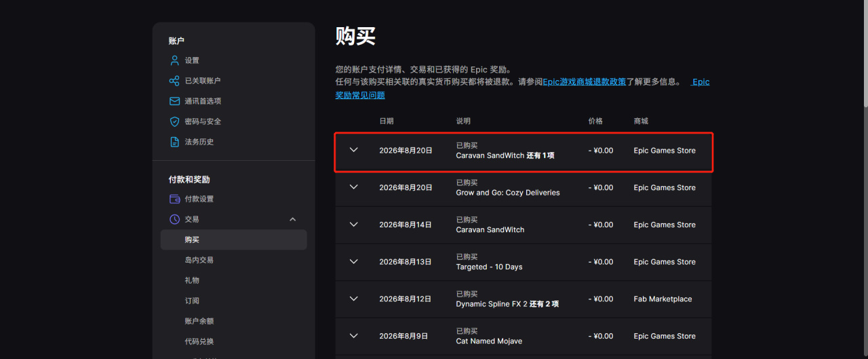Click the wallet icon beside 付款设置

[x=174, y=199]
